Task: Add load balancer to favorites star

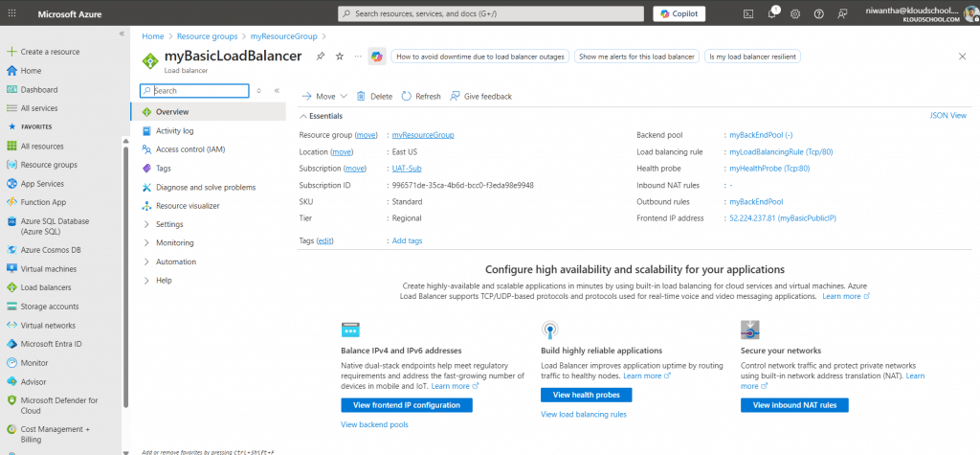Action: 339,57
